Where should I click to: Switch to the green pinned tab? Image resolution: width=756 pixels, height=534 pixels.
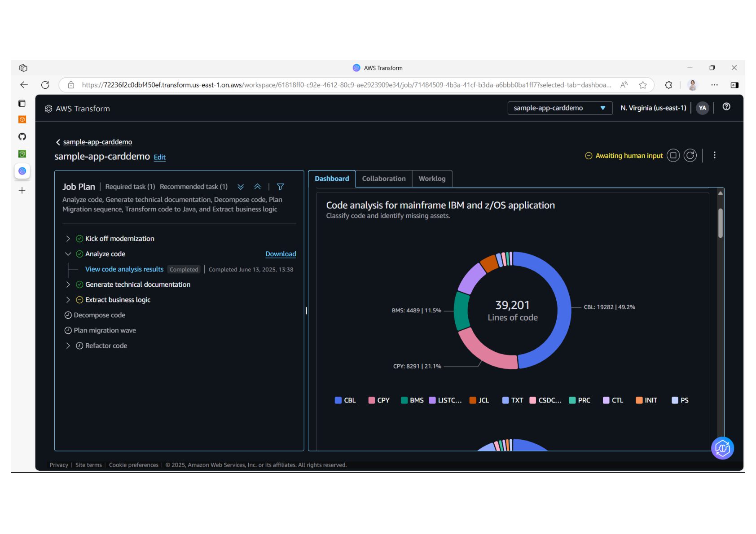point(22,153)
